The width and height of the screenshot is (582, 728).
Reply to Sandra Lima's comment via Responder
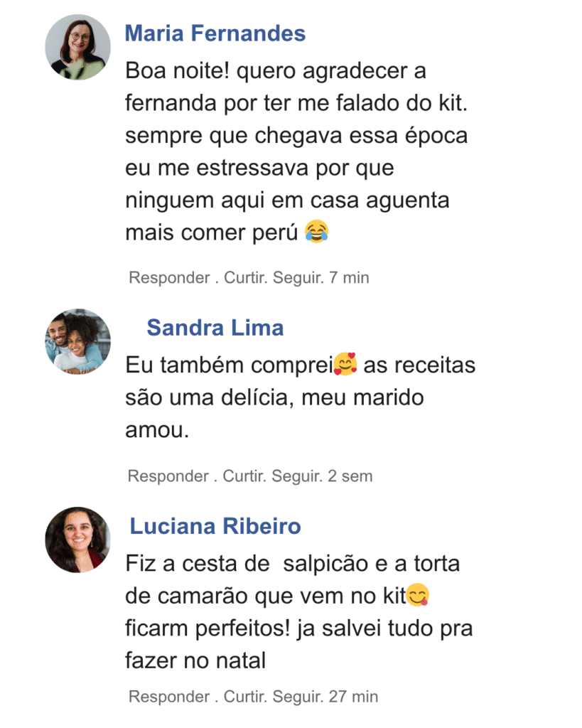[168, 476]
